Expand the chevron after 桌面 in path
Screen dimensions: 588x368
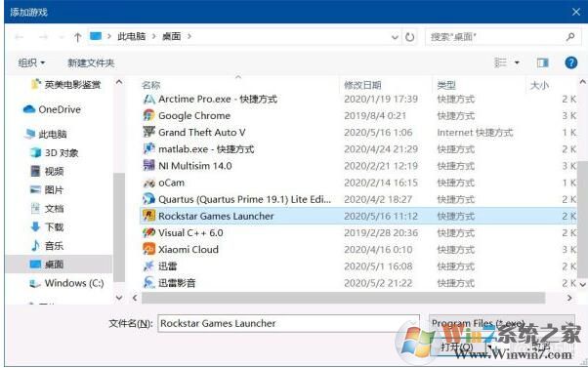tap(189, 36)
